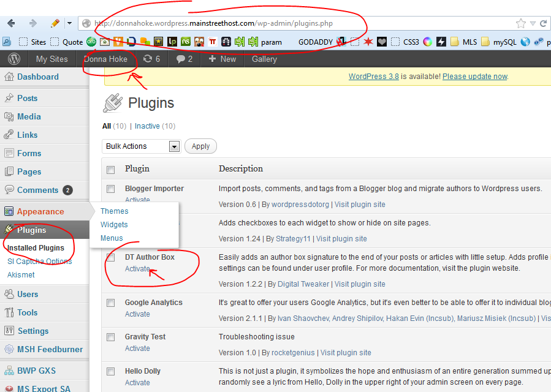This screenshot has height=392, width=551.
Task: Toggle the select-all checkbox in table header
Action: [111, 170]
